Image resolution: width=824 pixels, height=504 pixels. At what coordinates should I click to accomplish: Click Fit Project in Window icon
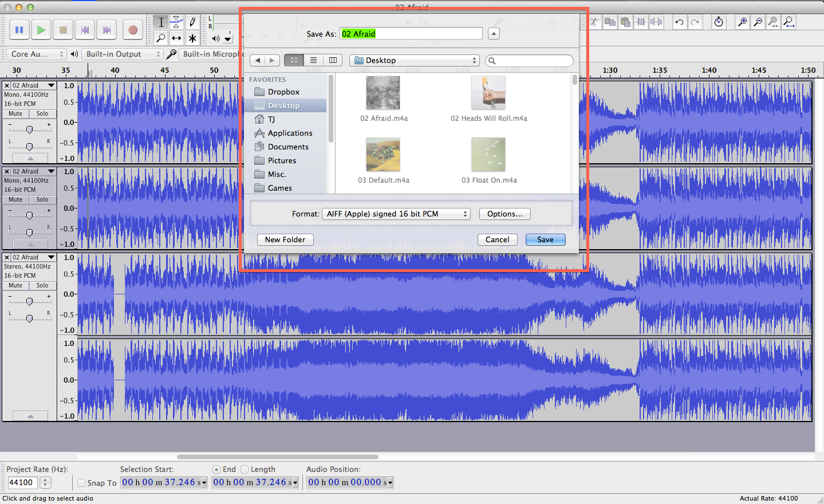(788, 22)
